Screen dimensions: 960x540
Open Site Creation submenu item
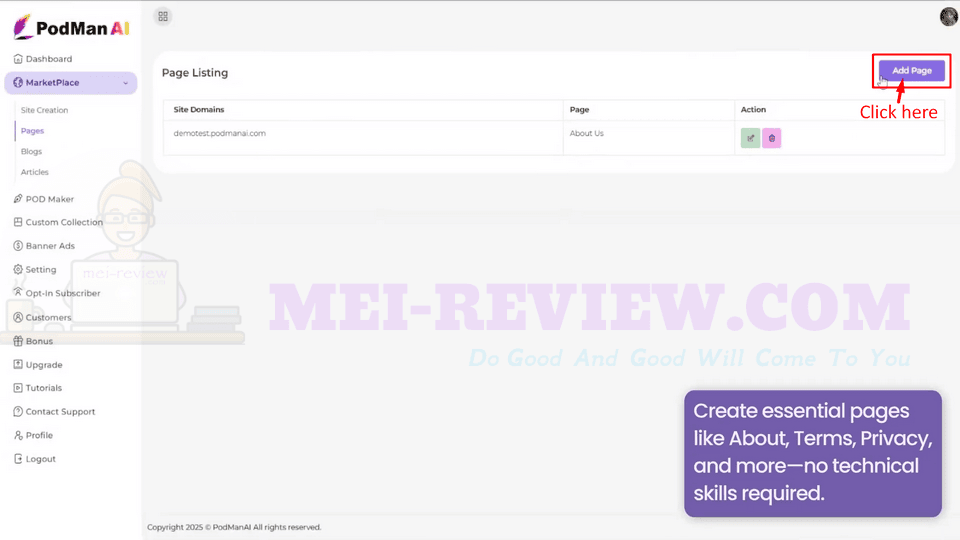[x=44, y=110]
